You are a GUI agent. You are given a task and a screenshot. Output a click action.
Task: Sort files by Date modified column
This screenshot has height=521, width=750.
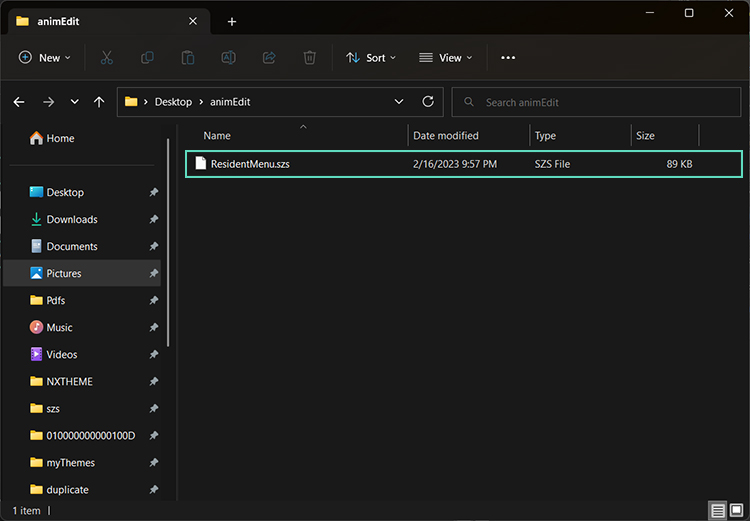[x=446, y=136]
